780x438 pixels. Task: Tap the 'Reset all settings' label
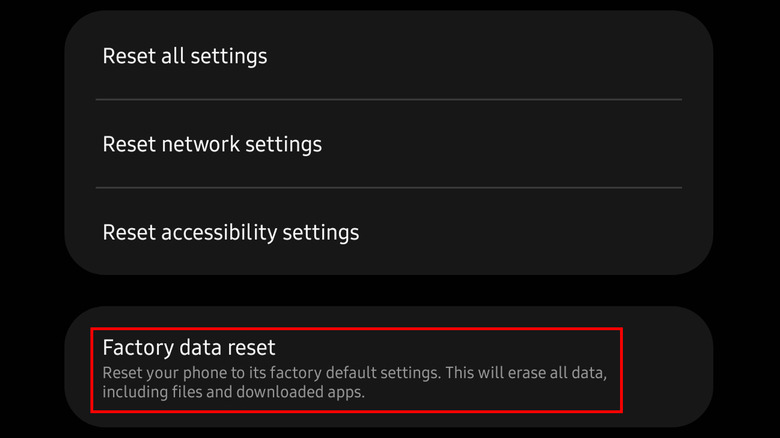coord(185,56)
